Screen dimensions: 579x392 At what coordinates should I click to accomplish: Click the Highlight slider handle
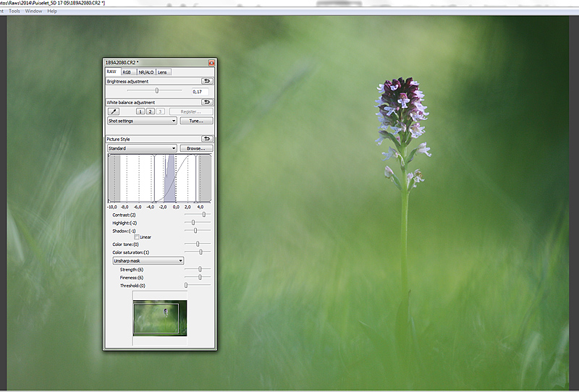(193, 223)
